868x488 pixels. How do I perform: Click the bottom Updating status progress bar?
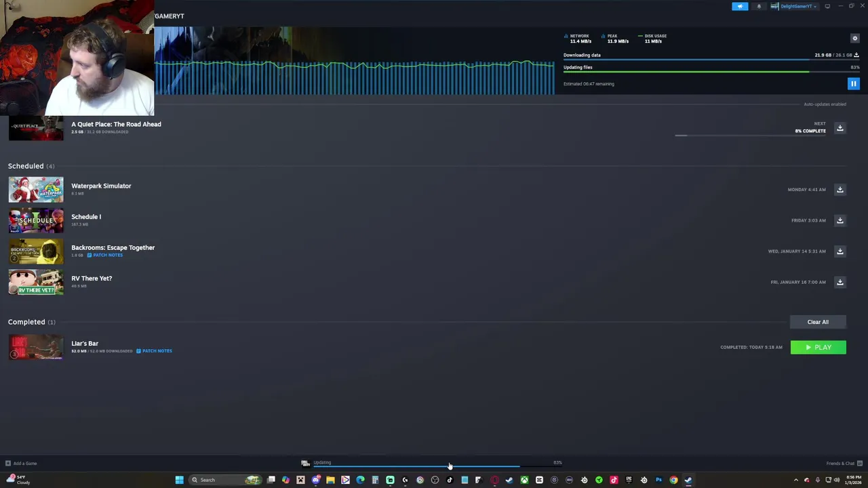click(437, 466)
